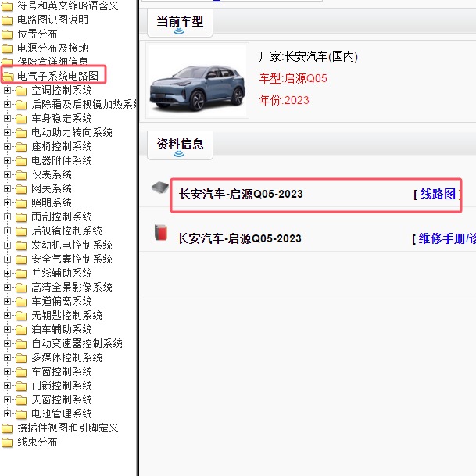This screenshot has width=476, height=476.
Task: Click the 启源Q05 car thumbnail image
Action: tap(197, 81)
